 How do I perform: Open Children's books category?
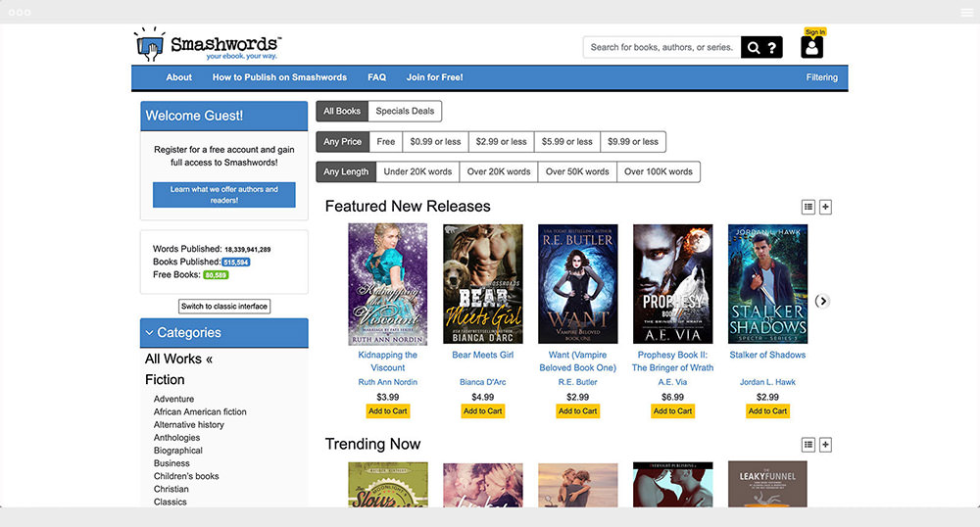pos(186,476)
